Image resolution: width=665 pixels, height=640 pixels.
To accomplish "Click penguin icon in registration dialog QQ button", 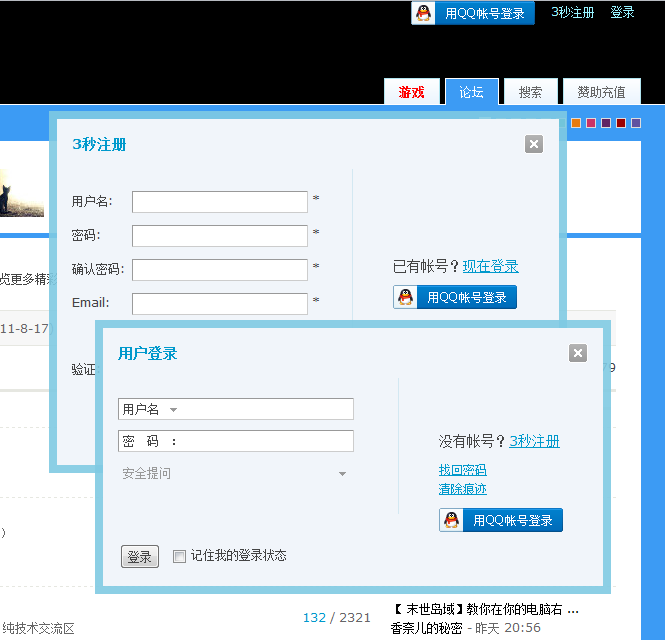I will [x=405, y=297].
